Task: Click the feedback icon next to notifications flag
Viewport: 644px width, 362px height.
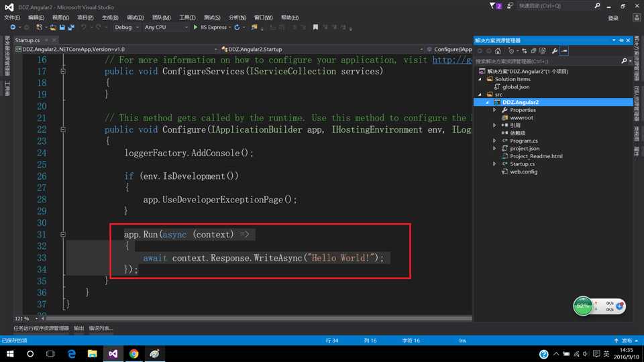Action: [x=510, y=6]
